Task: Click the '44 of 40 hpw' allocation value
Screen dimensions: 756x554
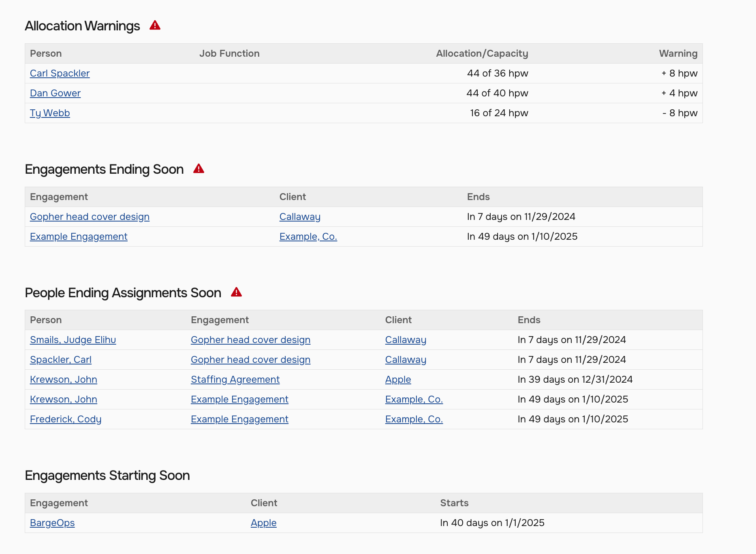Action: [x=497, y=93]
